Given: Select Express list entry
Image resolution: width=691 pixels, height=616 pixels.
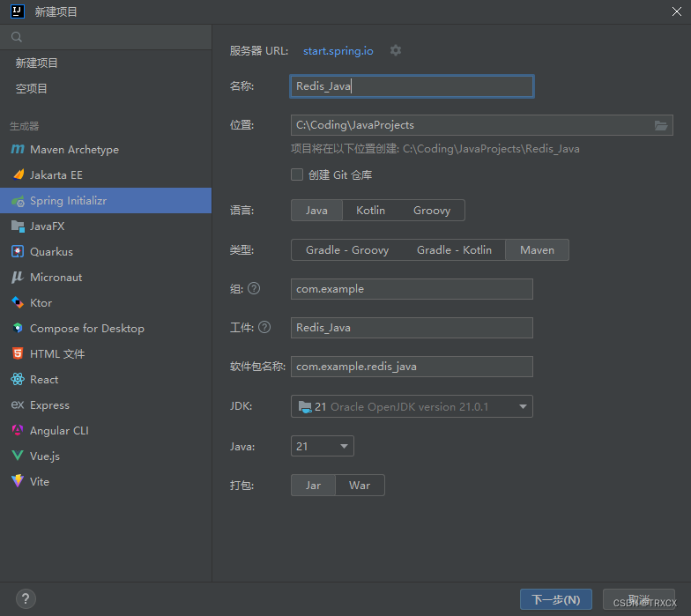Looking at the screenshot, I should point(106,405).
